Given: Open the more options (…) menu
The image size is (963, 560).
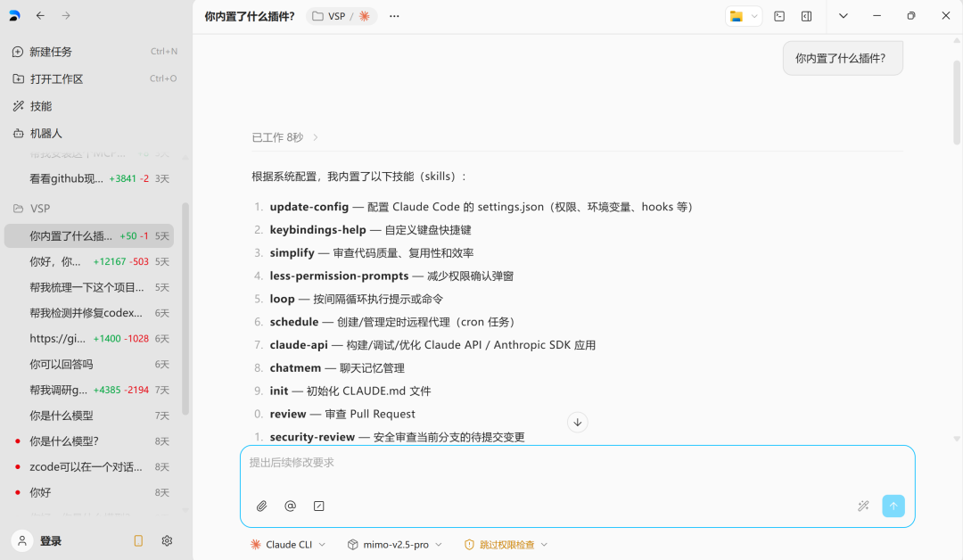Looking at the screenshot, I should (394, 16).
